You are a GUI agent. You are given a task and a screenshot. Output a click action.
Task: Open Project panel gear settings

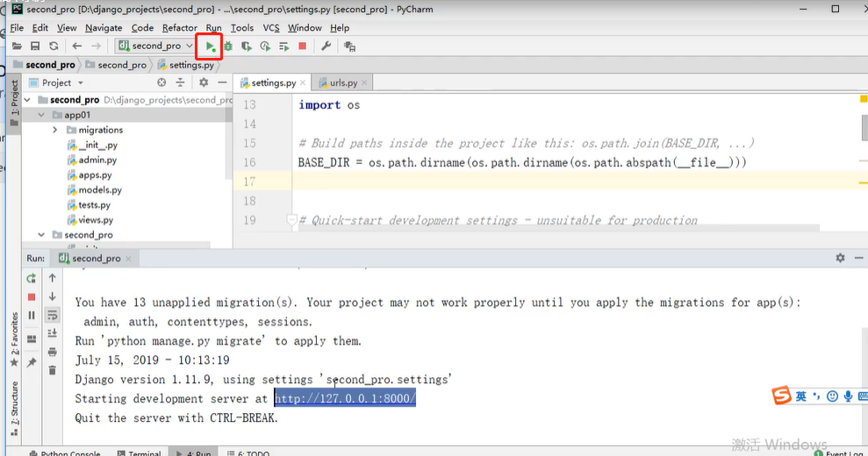(x=204, y=82)
